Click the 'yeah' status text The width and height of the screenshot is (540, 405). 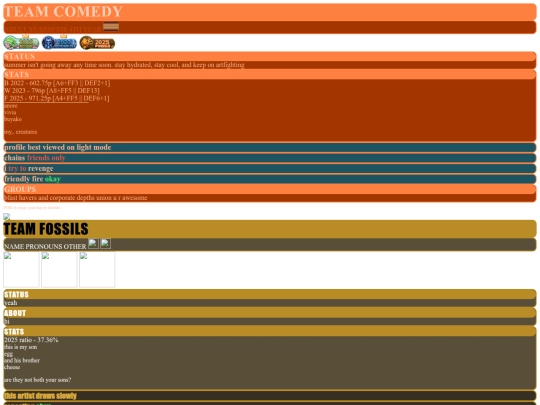click(11, 303)
